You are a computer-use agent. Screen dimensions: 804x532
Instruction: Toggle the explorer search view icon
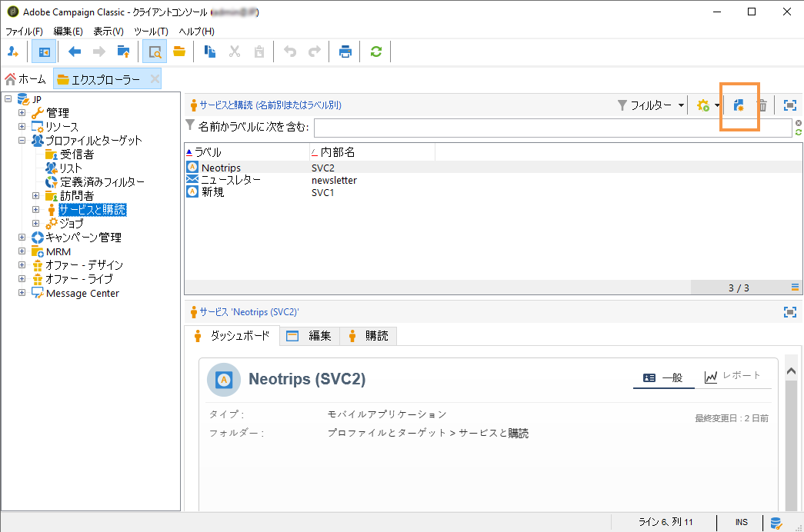click(x=155, y=52)
